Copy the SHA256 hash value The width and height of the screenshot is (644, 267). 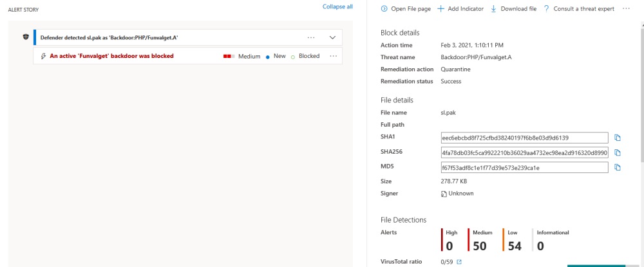coord(617,152)
